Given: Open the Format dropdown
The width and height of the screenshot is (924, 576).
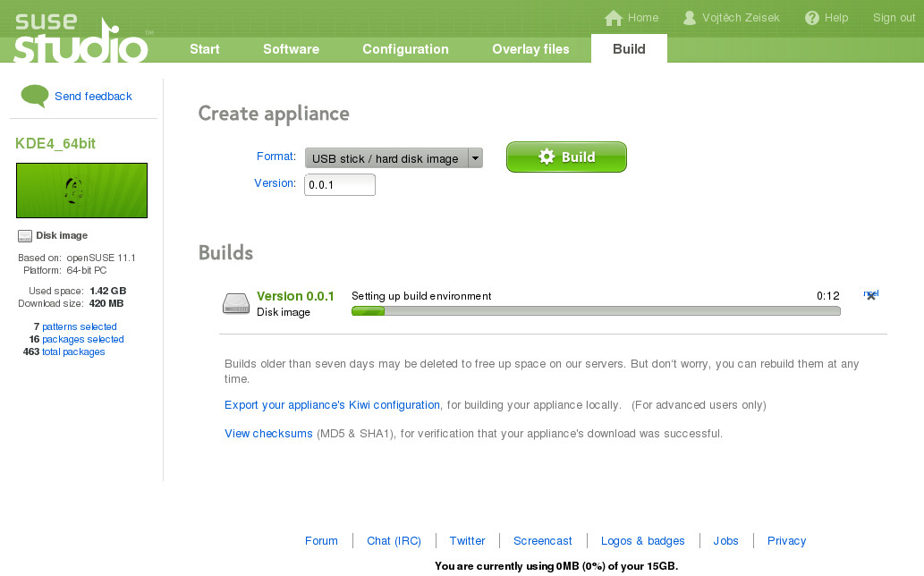Looking at the screenshot, I should point(394,157).
